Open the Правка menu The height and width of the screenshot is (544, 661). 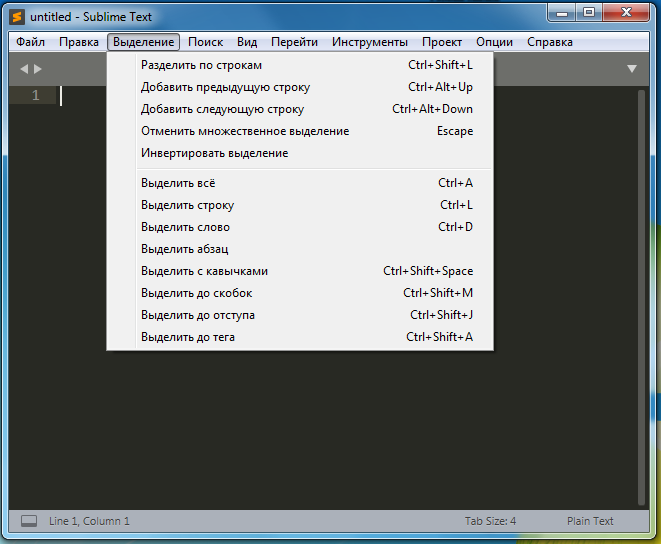79,42
